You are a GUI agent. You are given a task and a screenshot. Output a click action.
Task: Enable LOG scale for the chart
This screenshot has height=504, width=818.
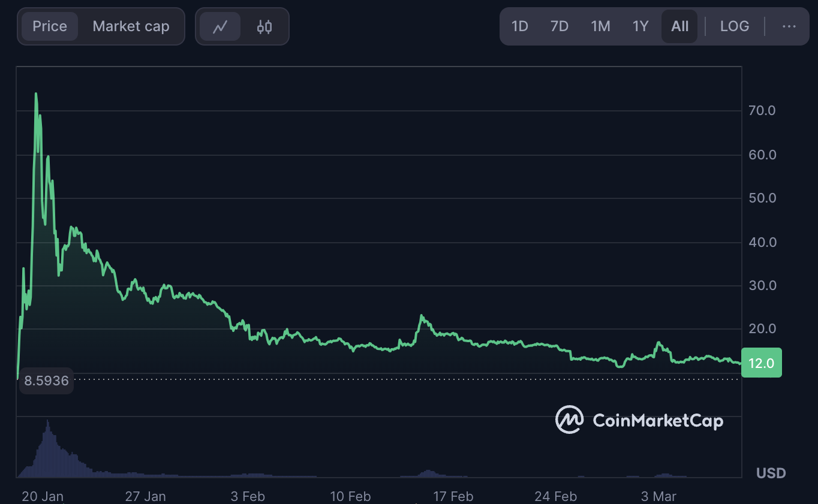click(735, 26)
